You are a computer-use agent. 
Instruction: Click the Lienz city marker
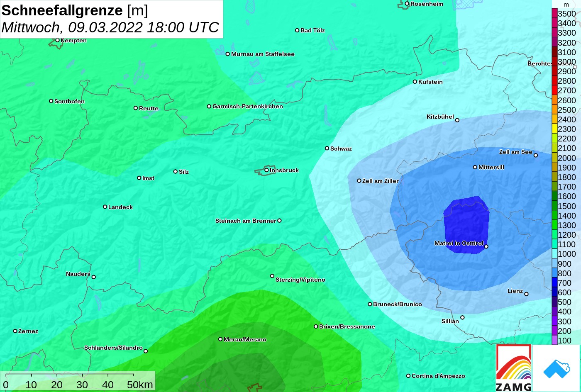[526, 294]
